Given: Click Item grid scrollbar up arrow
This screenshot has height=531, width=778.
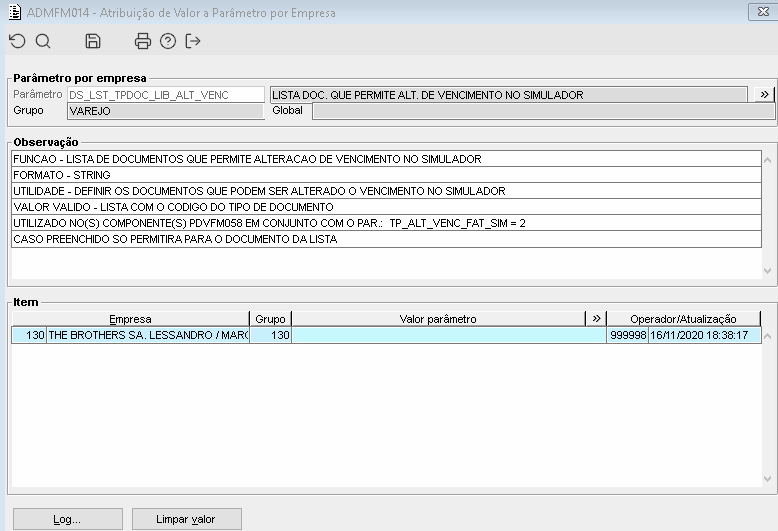Looking at the screenshot, I should click(x=767, y=336).
